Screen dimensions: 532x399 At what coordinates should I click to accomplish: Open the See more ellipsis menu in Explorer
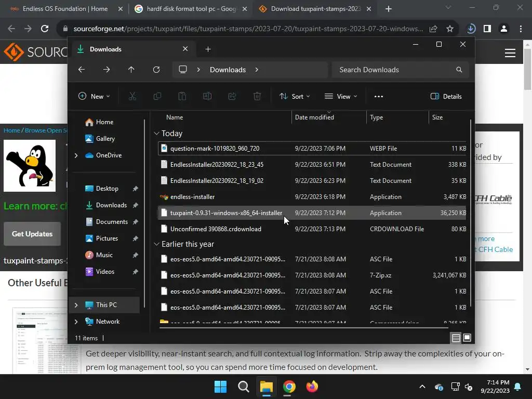pos(379,96)
